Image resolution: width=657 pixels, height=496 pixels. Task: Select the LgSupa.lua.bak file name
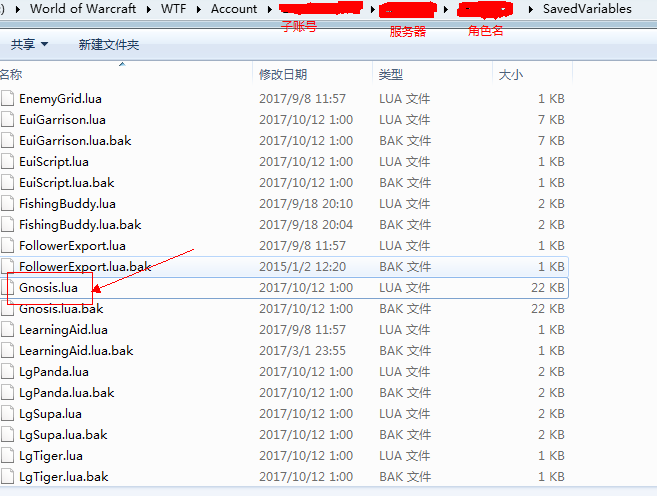[x=63, y=435]
